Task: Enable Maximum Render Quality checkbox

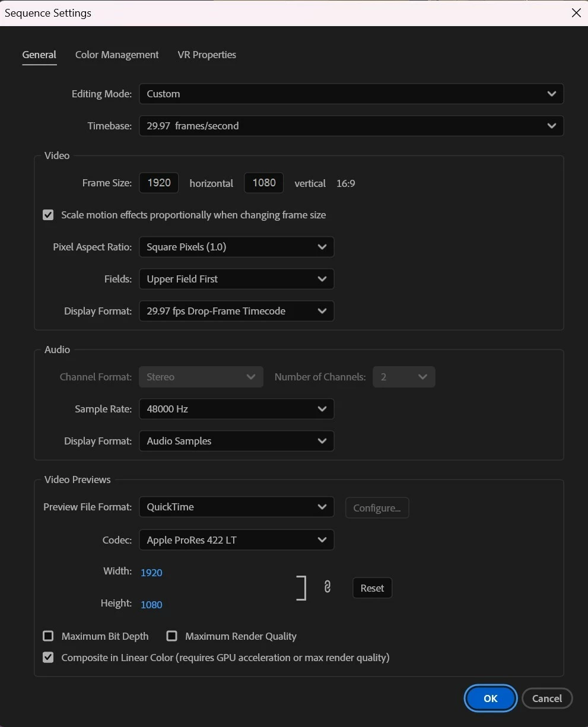Action: [172, 636]
